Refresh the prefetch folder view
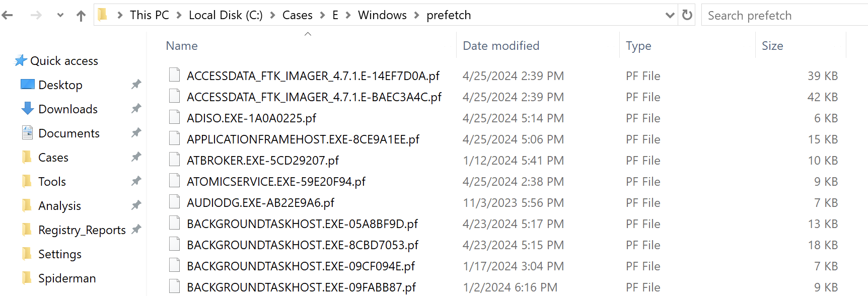 click(x=687, y=15)
